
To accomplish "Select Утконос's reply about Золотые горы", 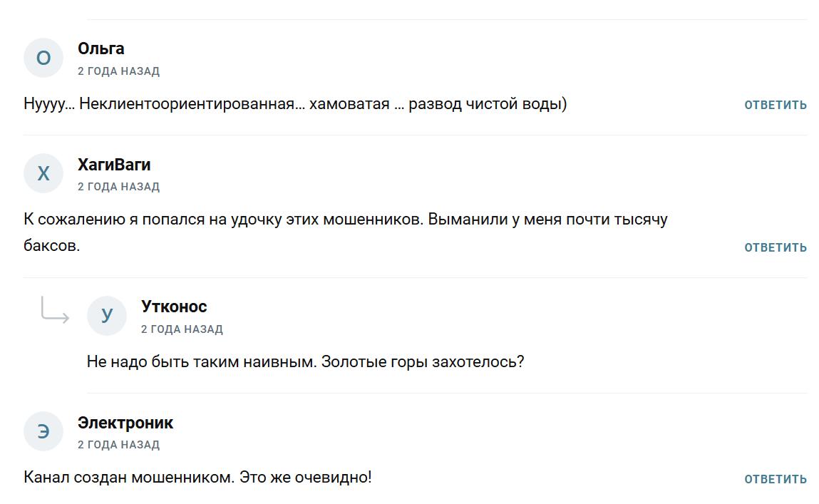I will 307,362.
